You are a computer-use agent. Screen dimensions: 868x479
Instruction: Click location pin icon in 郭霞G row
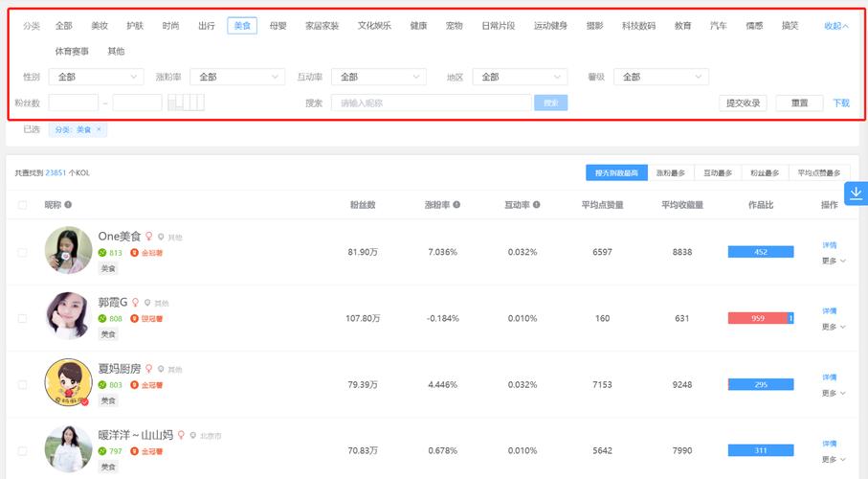[147, 303]
